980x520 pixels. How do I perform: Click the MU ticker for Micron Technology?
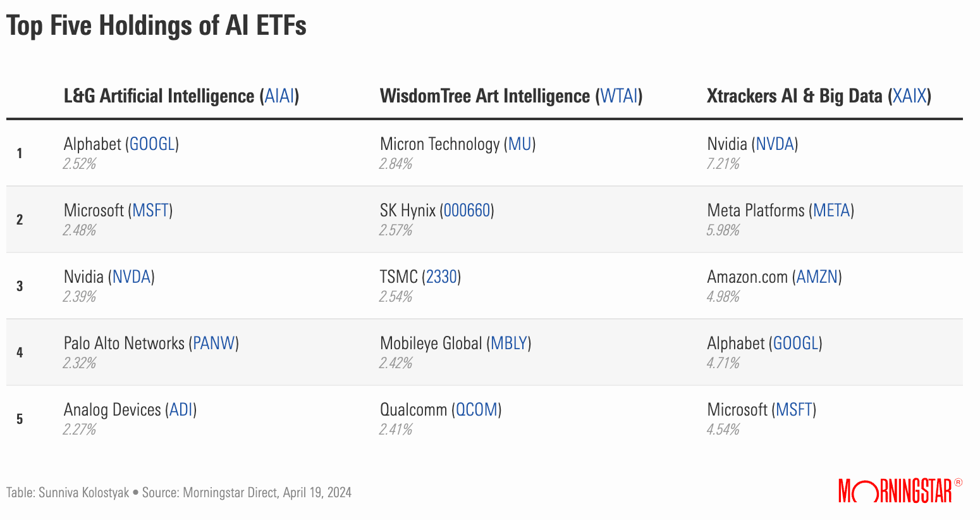point(520,144)
